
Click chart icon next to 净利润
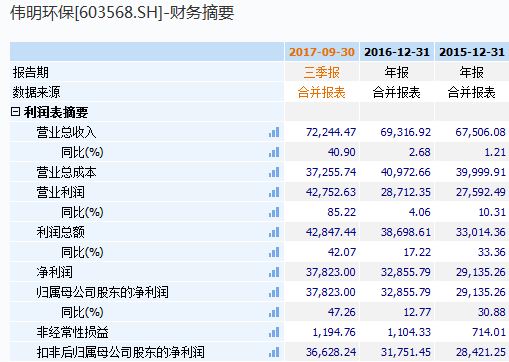coord(274,272)
